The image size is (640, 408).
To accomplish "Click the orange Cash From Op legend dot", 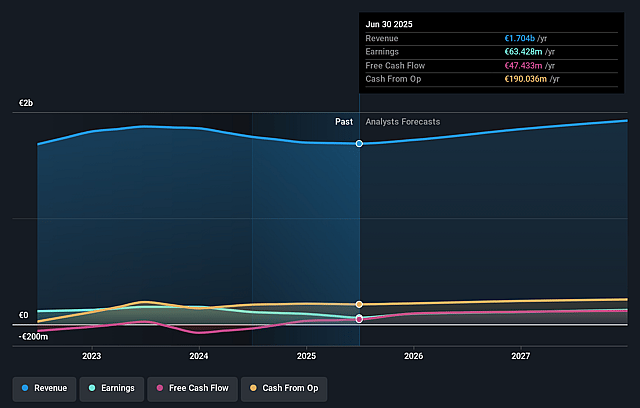I will point(253,388).
